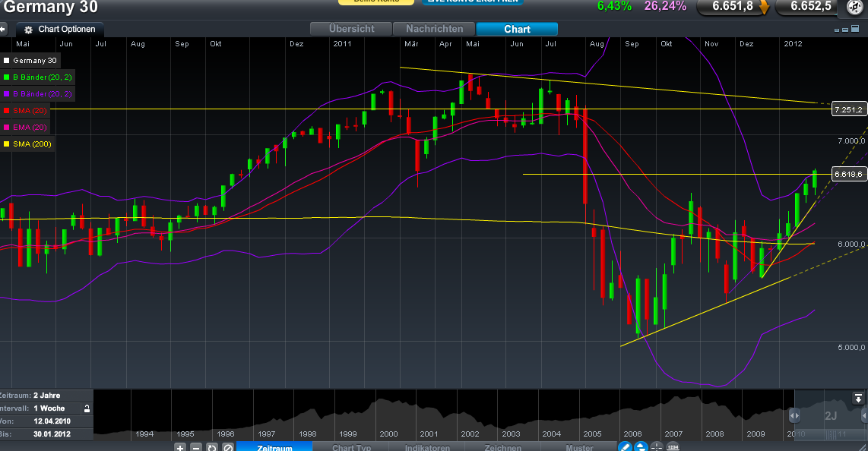Select the pencil drawing icon in bottom toolbar
Screen dimensions: 868x451
625,447
